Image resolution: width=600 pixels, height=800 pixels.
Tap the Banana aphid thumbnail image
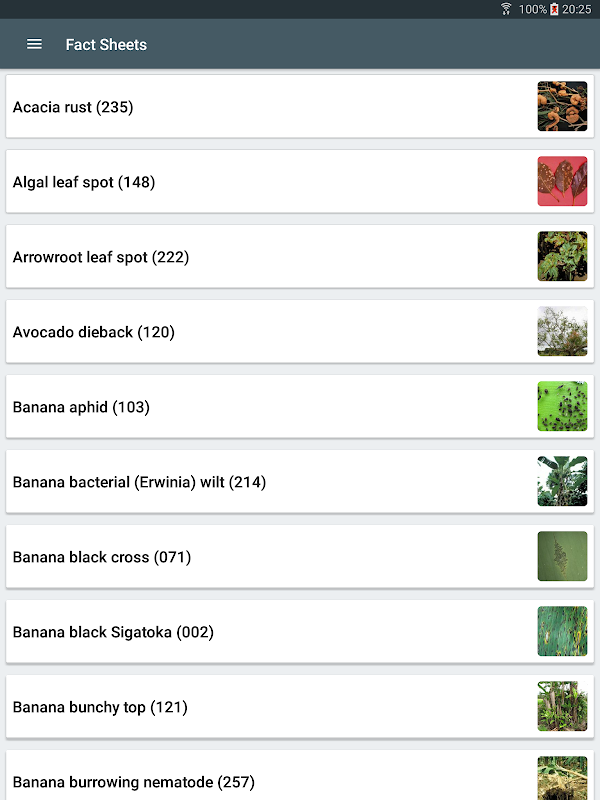click(562, 406)
